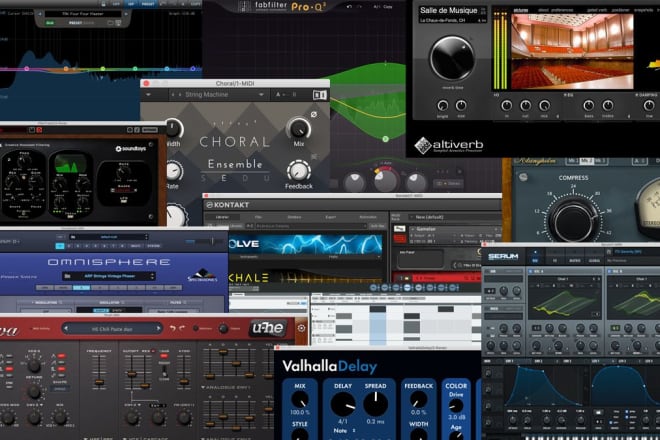Select the orange EQ band node
The height and width of the screenshot is (440, 660).
point(66,68)
